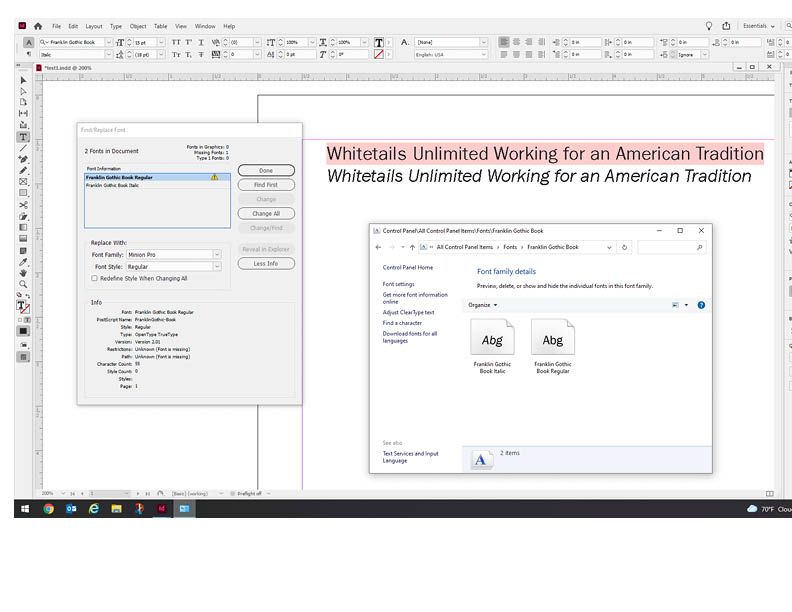
Task: Select the Line tool
Action: (x=23, y=148)
